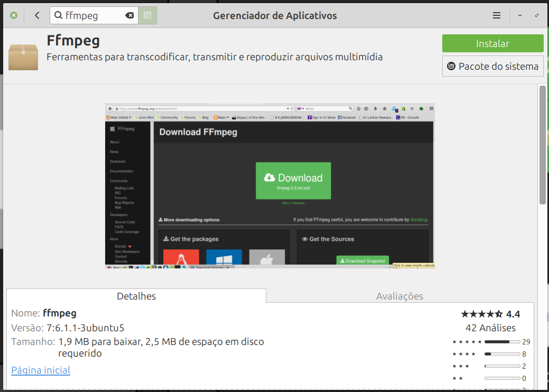Click the 3-star rating bar showing 2
549x392 pixels.
[x=502, y=366]
